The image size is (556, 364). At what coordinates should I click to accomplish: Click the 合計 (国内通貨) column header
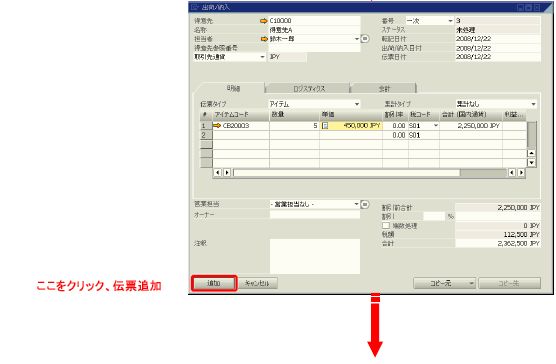(471, 114)
